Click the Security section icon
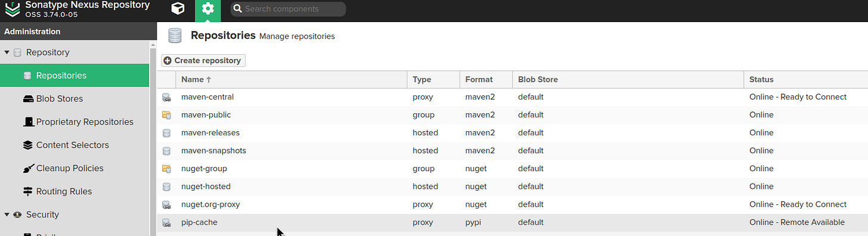Screen dimensions: 868x236 coord(17,215)
